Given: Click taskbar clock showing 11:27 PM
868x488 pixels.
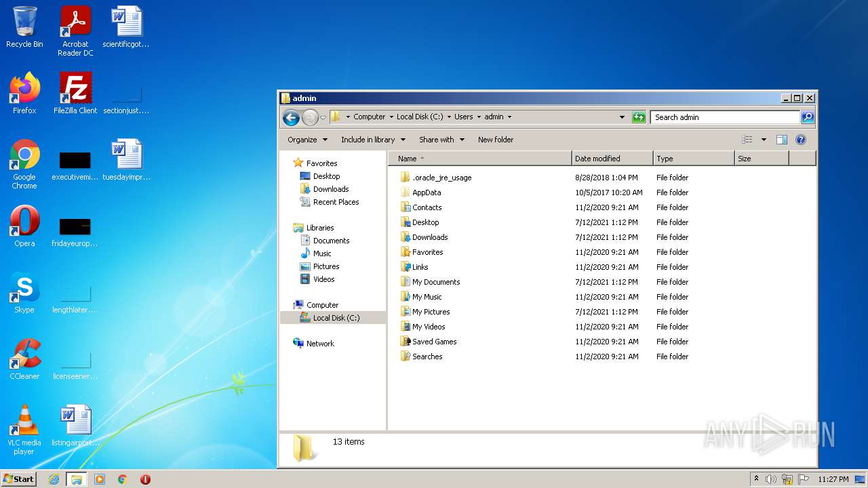Looking at the screenshot, I should point(833,479).
